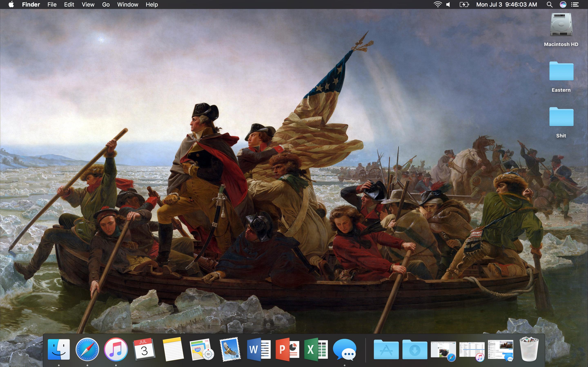Open the Apple menu
This screenshot has width=588, height=367.
click(x=11, y=5)
